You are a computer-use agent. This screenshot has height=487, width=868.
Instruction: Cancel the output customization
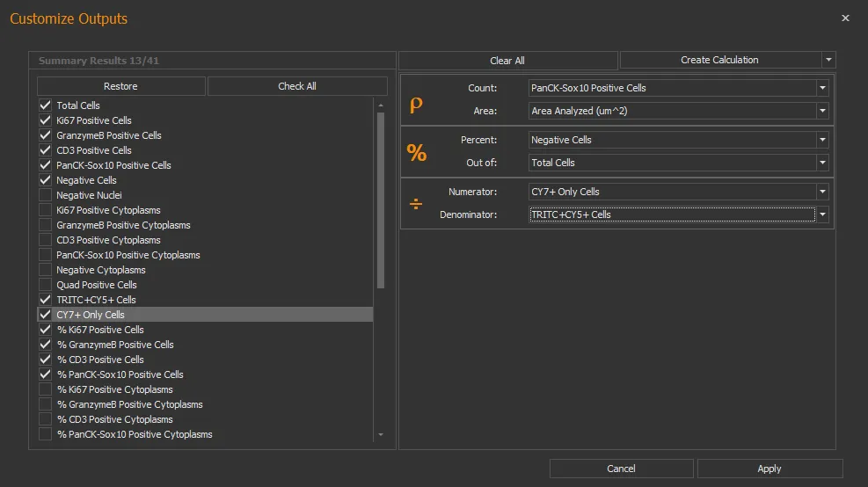pyautogui.click(x=621, y=469)
